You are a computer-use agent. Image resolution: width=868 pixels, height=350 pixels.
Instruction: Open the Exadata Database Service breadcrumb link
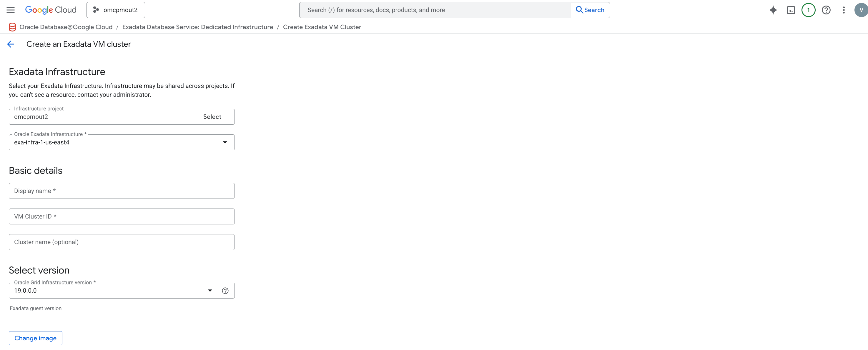(197, 27)
